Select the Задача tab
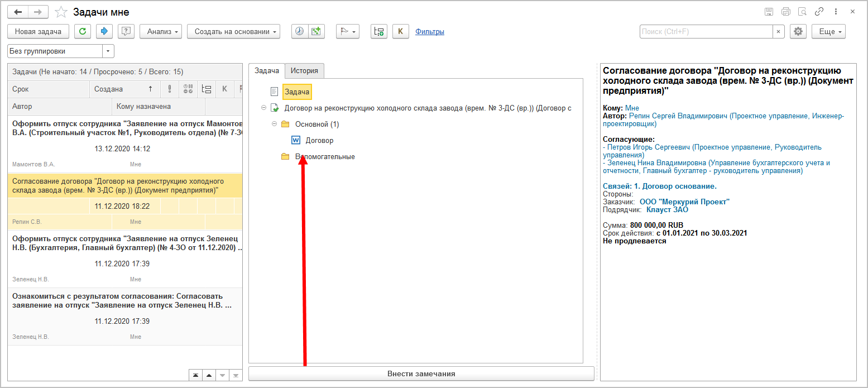The height and width of the screenshot is (388, 868). click(x=267, y=70)
